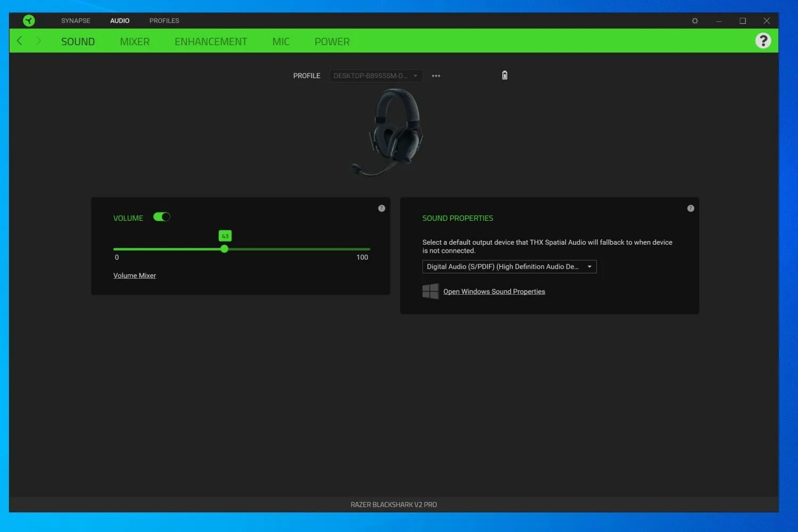This screenshot has height=532, width=798.
Task: Close the Razer Synapse window
Action: (x=767, y=21)
